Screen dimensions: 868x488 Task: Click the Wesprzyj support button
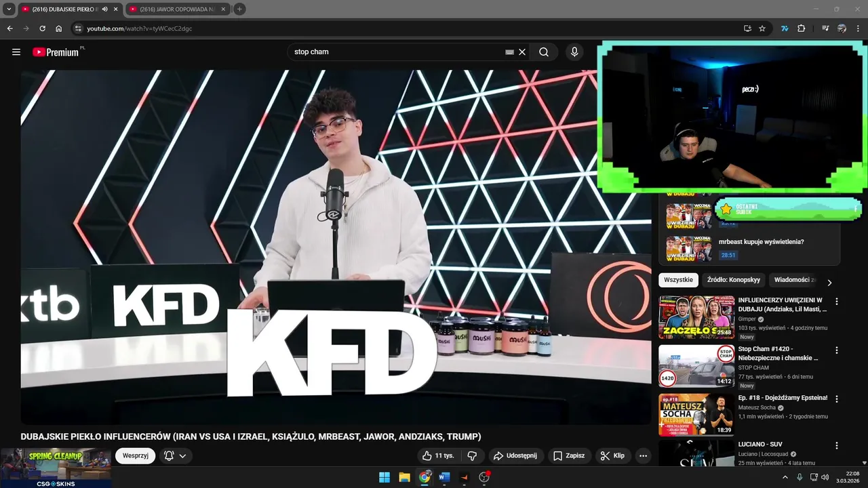tap(136, 455)
